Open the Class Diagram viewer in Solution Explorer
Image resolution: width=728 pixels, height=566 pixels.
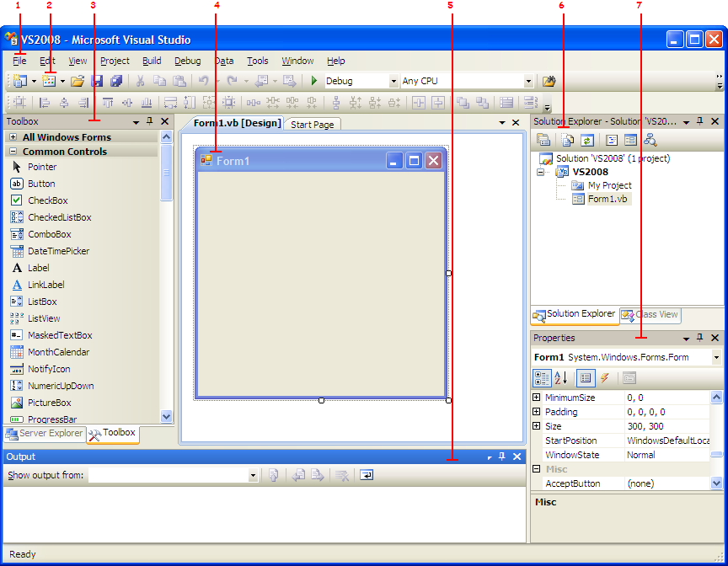click(650, 141)
